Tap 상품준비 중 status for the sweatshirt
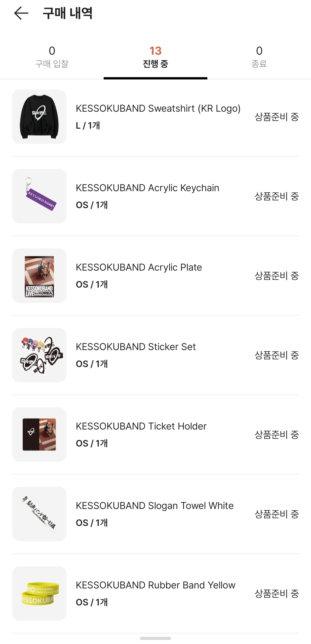The width and height of the screenshot is (311, 644). pos(277,117)
